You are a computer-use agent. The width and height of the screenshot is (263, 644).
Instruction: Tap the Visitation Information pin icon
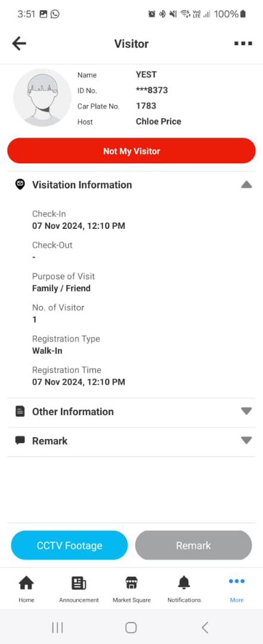20,184
